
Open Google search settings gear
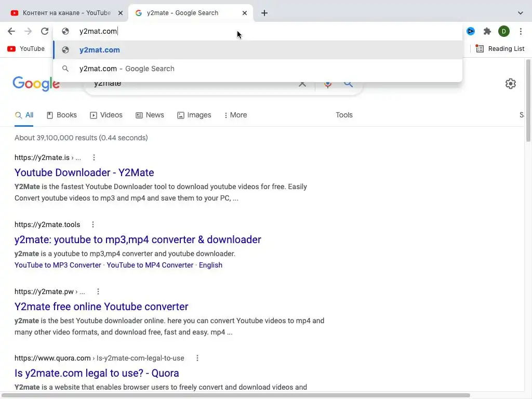(510, 84)
